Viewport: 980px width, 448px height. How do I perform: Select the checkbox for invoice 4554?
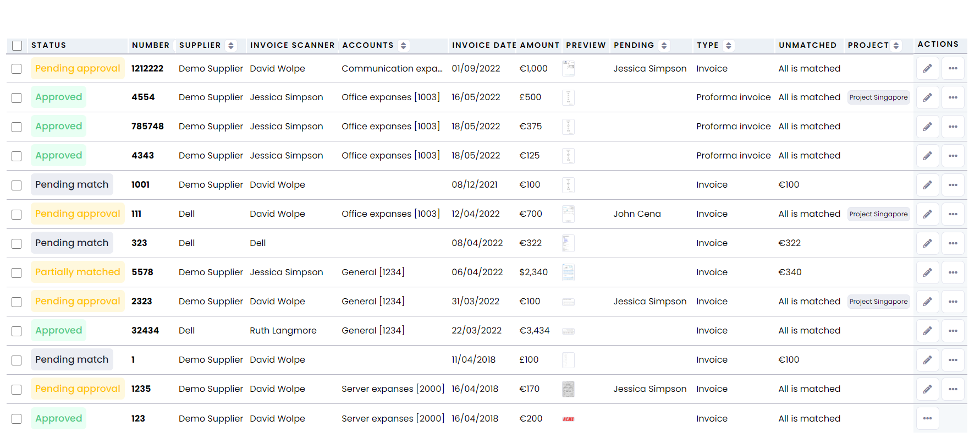click(16, 98)
